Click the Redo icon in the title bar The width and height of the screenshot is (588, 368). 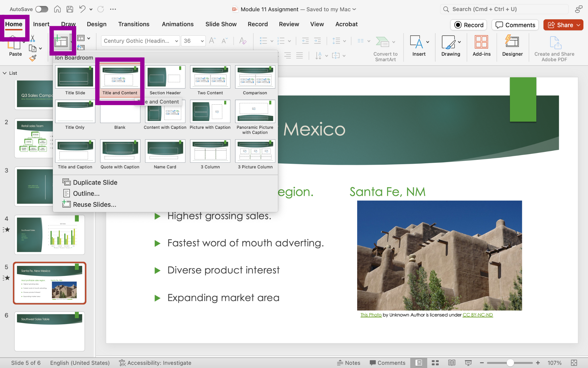point(100,9)
